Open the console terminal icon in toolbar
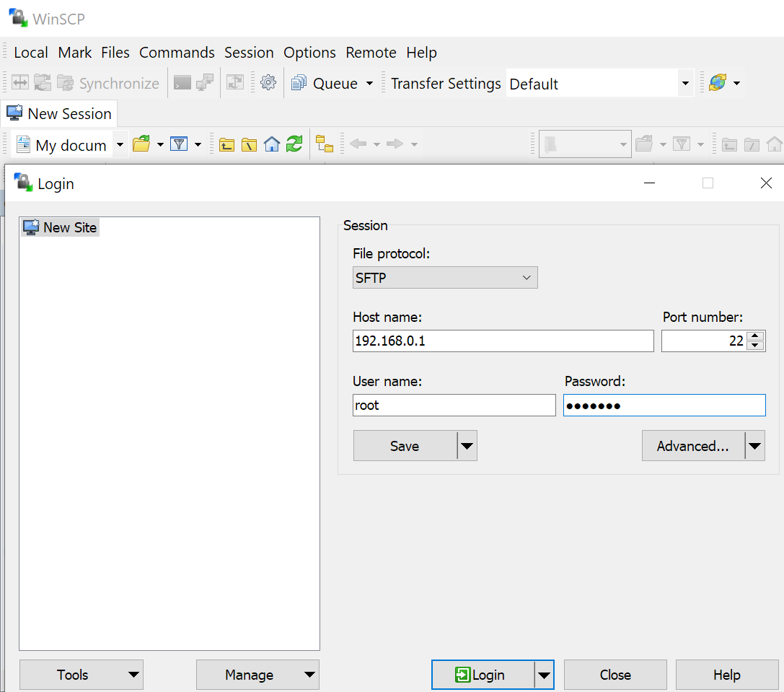This screenshot has width=784, height=692. (182, 82)
